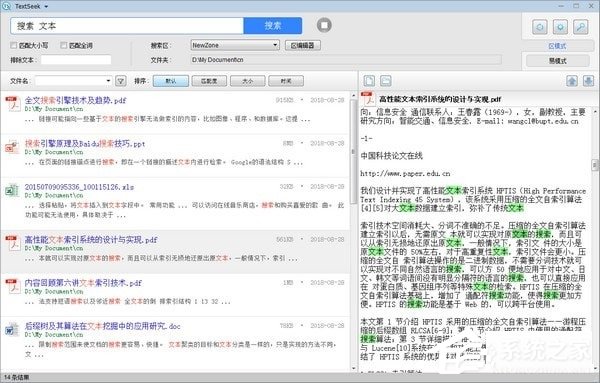Click the PPT icon of 搜索引擎原理 result
The width and height of the screenshot is (600, 383).
pyautogui.click(x=12, y=147)
